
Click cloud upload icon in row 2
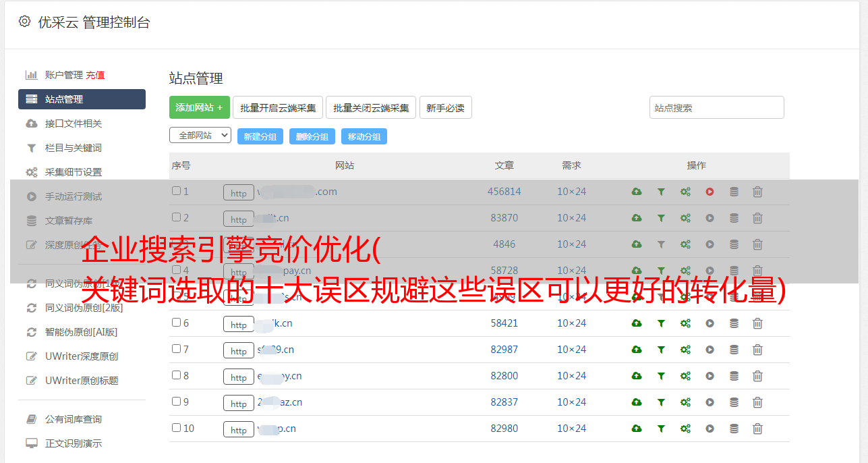637,218
